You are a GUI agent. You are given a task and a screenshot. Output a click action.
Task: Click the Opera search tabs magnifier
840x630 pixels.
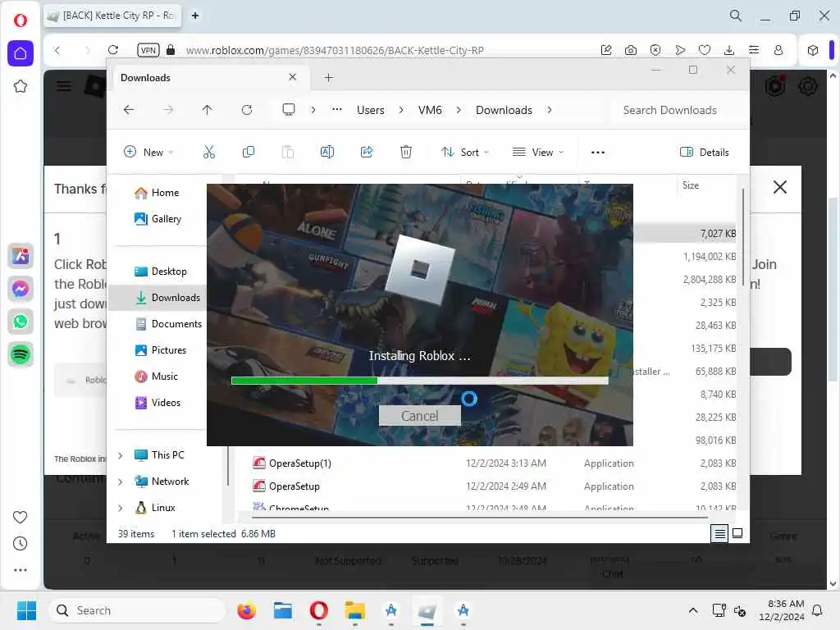coord(736,16)
